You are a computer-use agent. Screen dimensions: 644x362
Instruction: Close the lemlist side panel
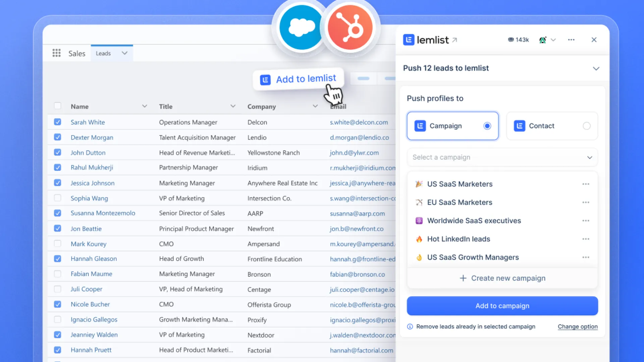(594, 40)
